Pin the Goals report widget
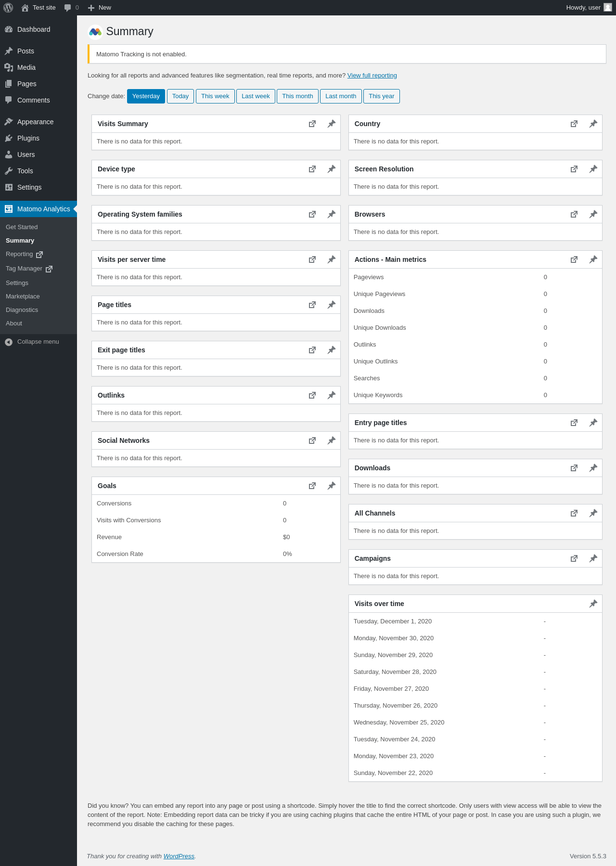The width and height of the screenshot is (616, 866). (331, 486)
